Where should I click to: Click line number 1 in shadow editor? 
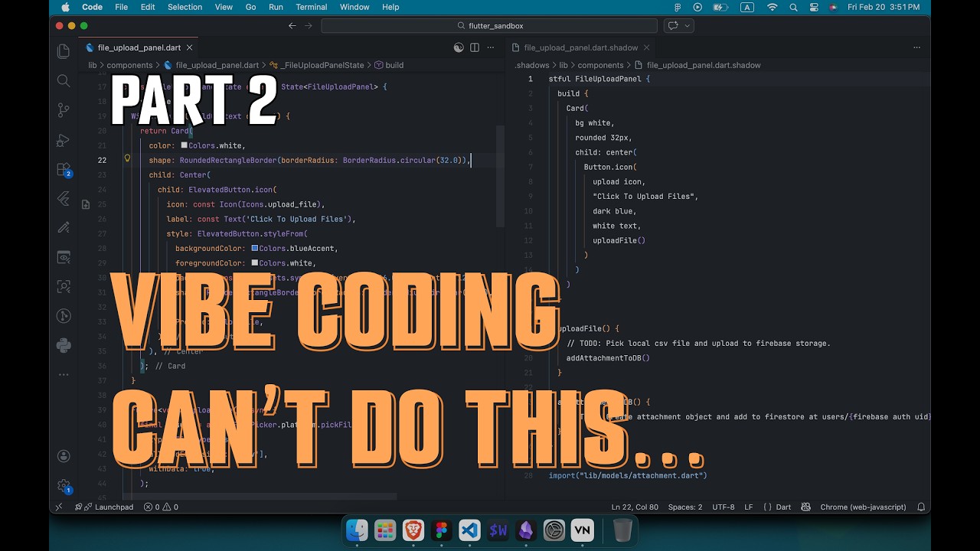(529, 79)
